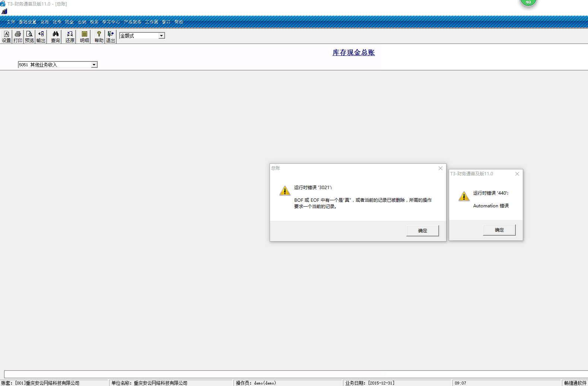Open the 学习中心 menu
Screen dimensions: 588x386
(x=111, y=22)
